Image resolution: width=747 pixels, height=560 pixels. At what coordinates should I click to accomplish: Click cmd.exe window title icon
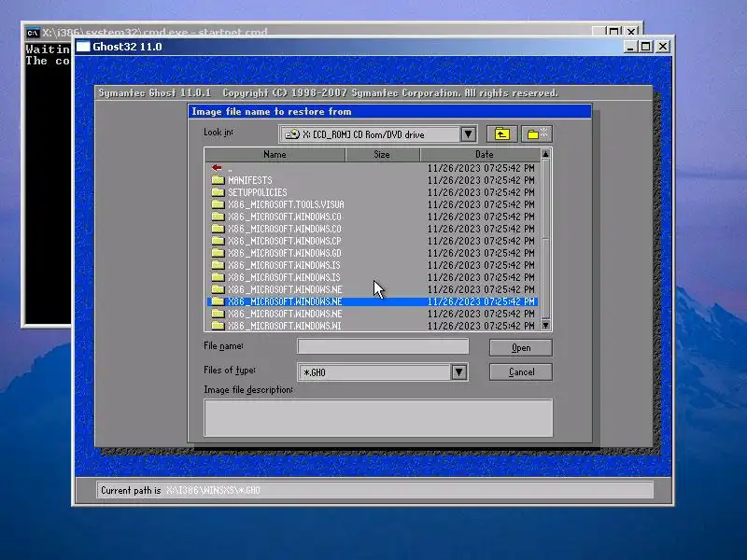click(33, 33)
